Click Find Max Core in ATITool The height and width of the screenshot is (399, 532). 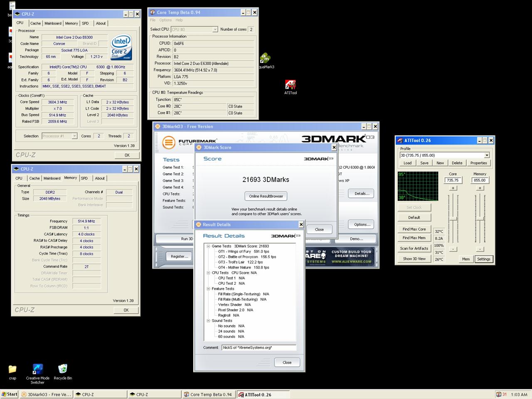tap(414, 229)
